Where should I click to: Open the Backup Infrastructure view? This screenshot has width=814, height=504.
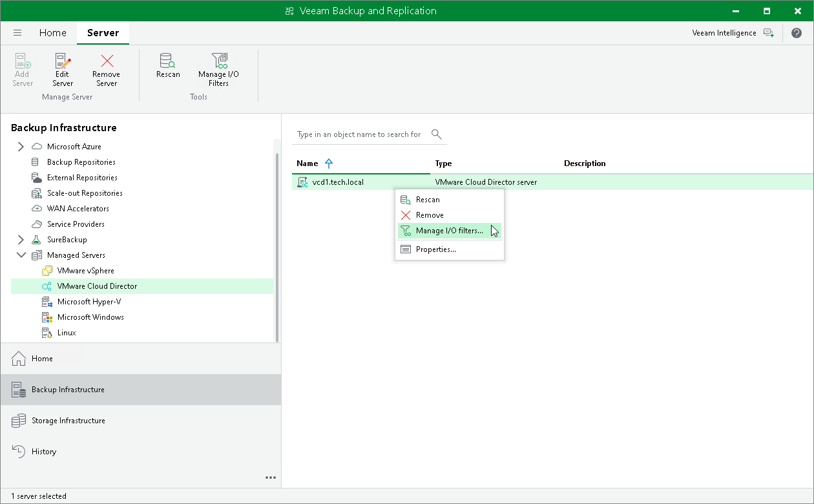[x=140, y=390]
